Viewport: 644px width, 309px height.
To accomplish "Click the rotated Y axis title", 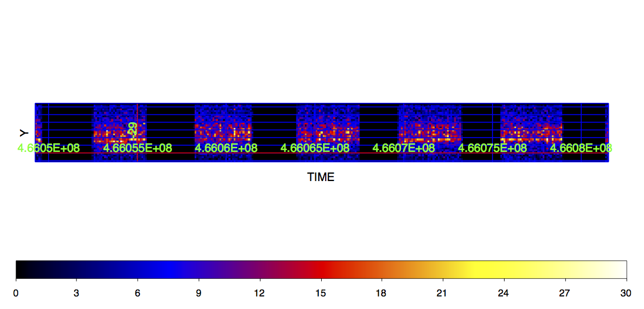I will pyautogui.click(x=23, y=133).
